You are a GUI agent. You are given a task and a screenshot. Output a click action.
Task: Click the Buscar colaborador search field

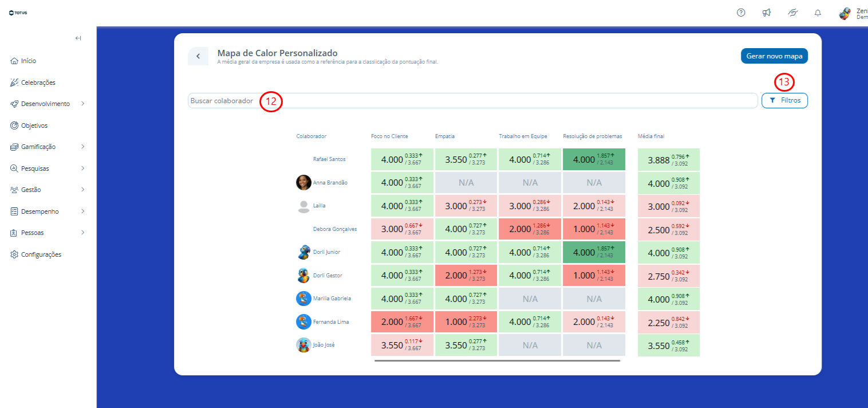tap(473, 101)
